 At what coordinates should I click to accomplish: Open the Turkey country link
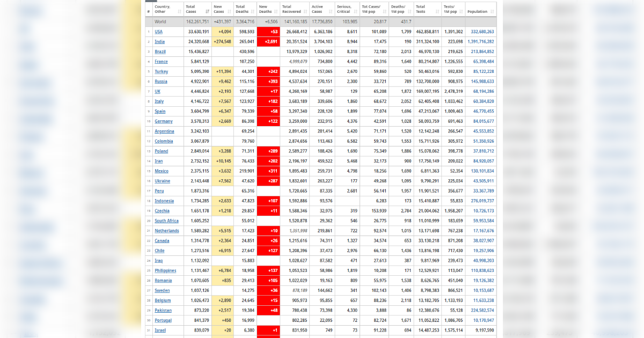tap(161, 71)
